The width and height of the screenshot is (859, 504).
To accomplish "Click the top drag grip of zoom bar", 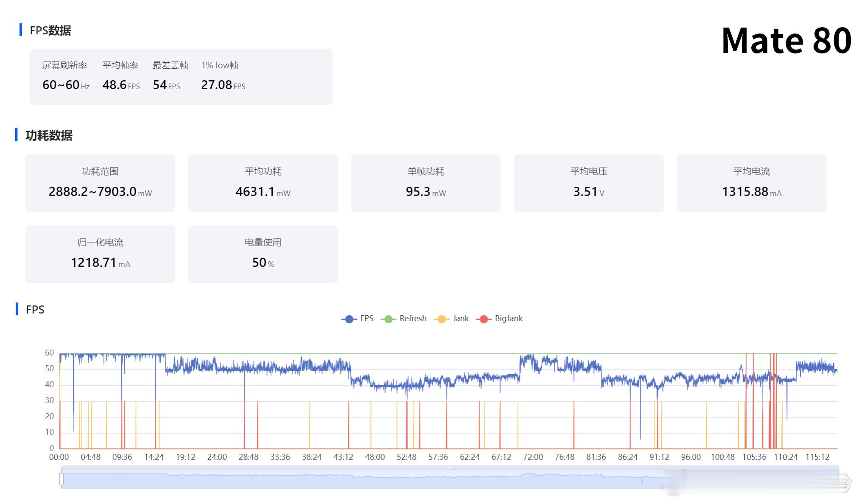I will click(x=450, y=468).
